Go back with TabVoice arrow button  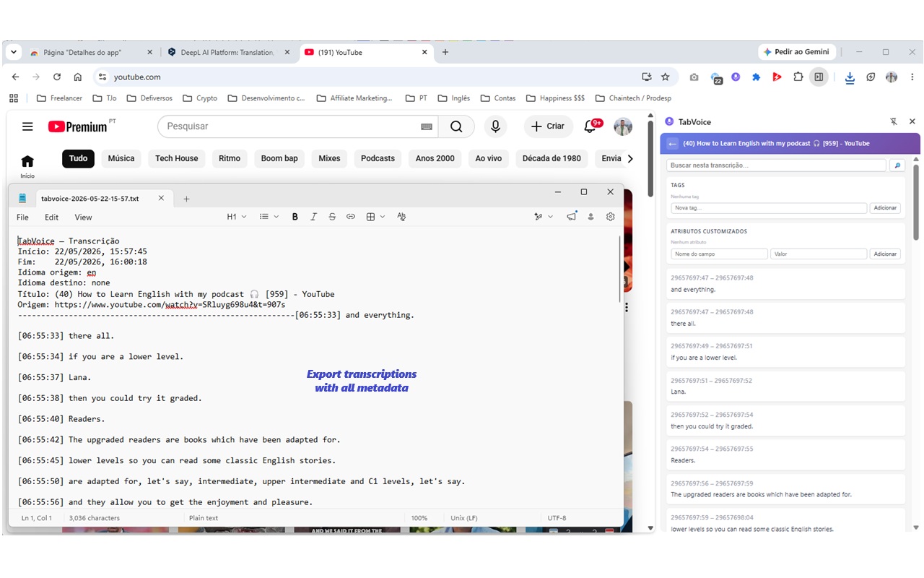pyautogui.click(x=673, y=143)
